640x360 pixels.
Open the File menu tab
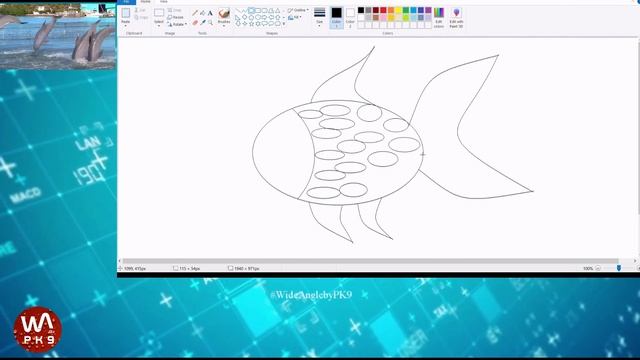point(127,2)
